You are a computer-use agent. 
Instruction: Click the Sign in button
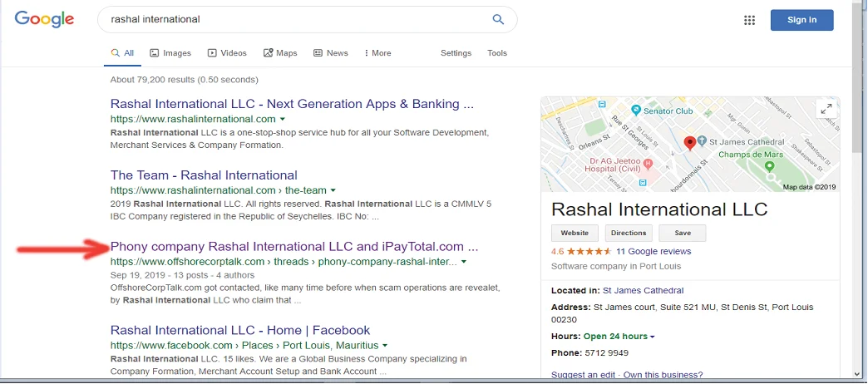(801, 20)
